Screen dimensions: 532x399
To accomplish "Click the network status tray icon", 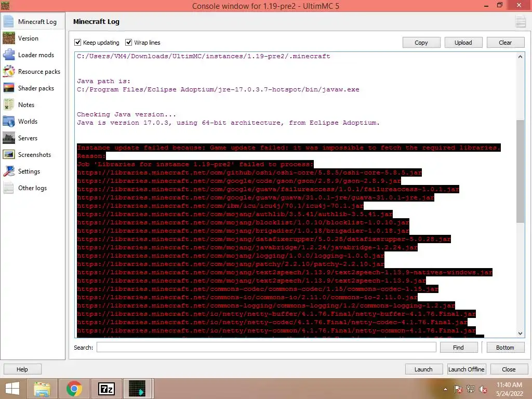I will point(471,389).
